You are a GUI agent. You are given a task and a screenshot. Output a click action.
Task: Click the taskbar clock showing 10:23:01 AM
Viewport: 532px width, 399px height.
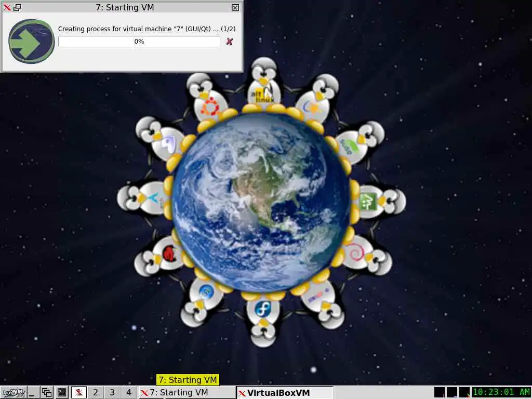pos(501,392)
